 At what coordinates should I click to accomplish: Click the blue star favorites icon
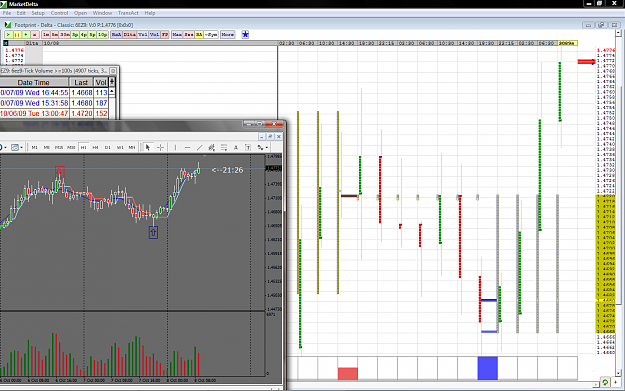[245, 35]
